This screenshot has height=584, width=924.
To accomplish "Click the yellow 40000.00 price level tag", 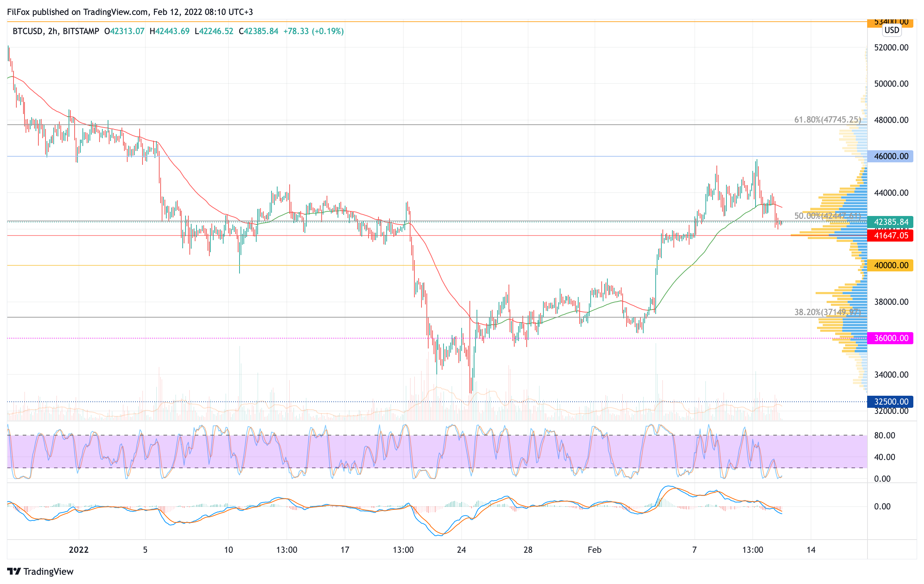I will [891, 265].
